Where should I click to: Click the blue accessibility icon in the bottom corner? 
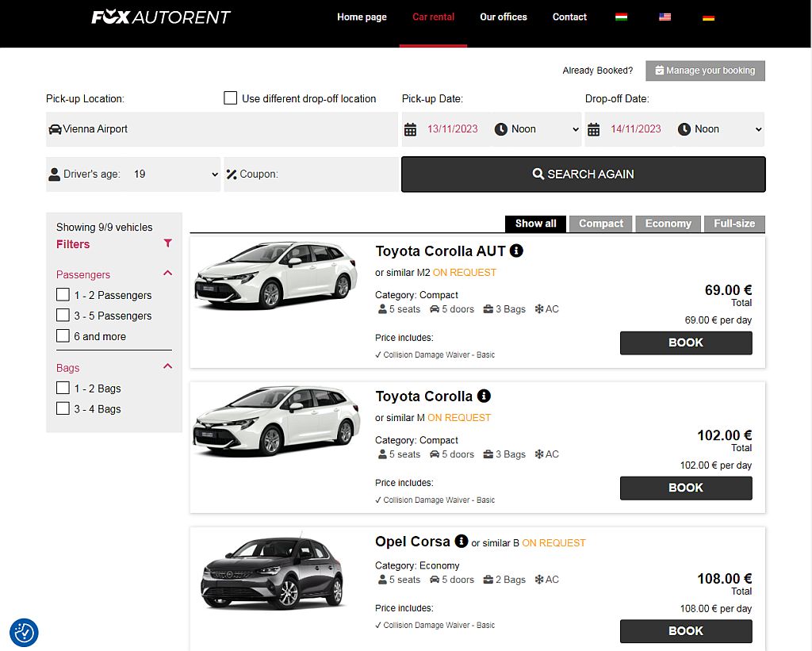[23, 633]
